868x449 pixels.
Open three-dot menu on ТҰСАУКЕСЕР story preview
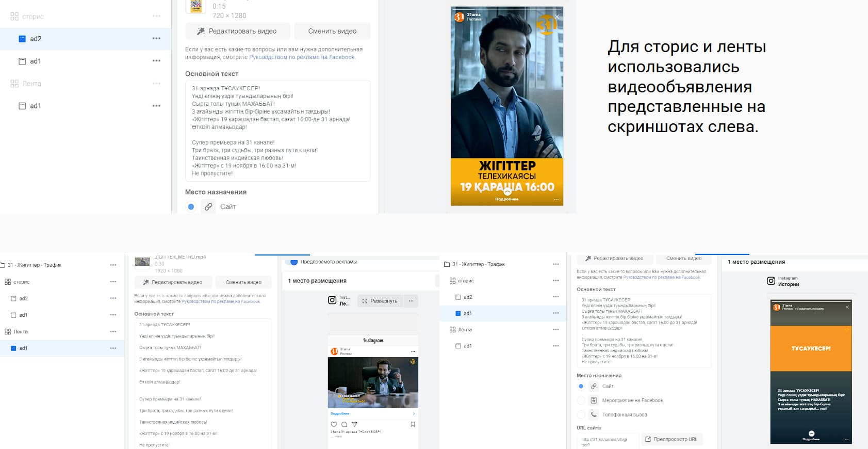click(x=847, y=440)
